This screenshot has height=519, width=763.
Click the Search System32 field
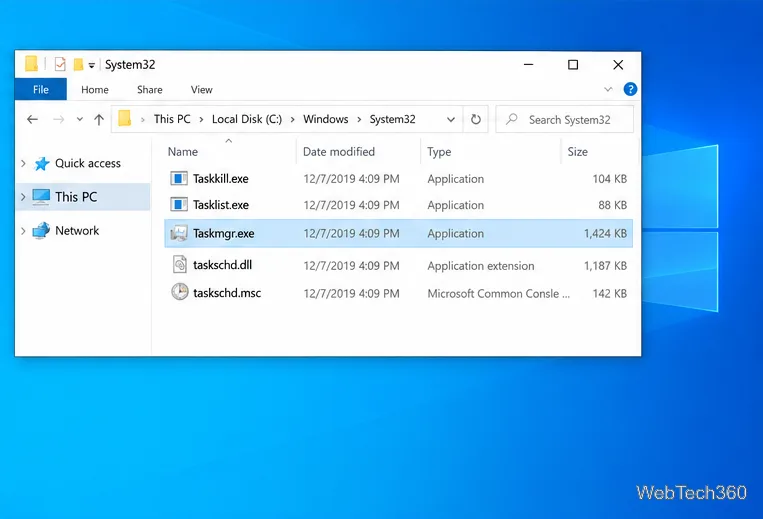pyautogui.click(x=564, y=119)
